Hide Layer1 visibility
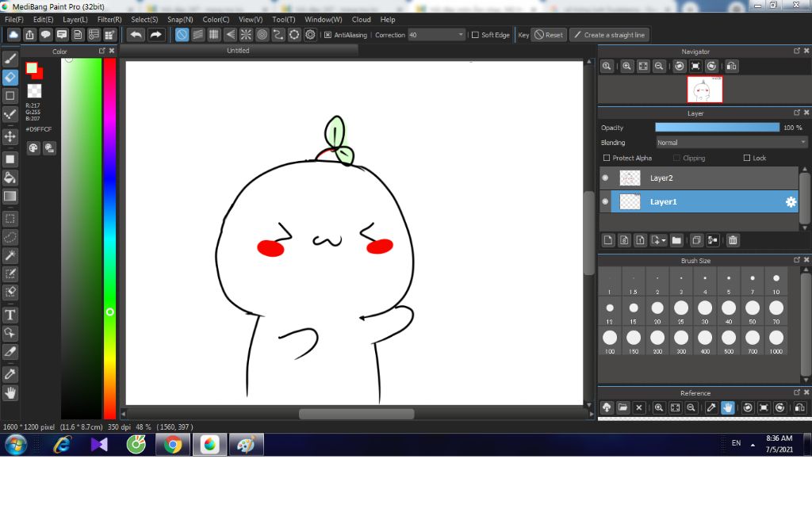Viewport: 812px width, 524px height. pos(605,201)
